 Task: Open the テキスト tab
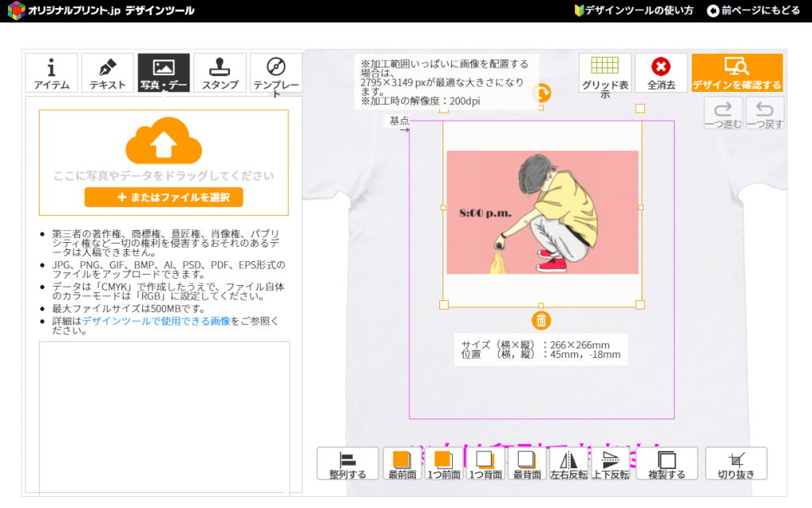pyautogui.click(x=107, y=72)
